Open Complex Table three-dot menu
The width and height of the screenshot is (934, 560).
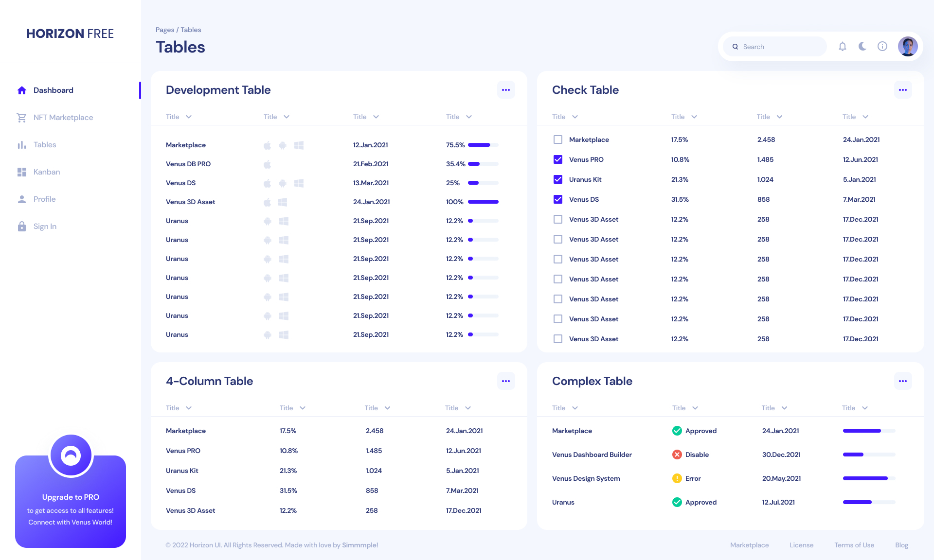903,381
